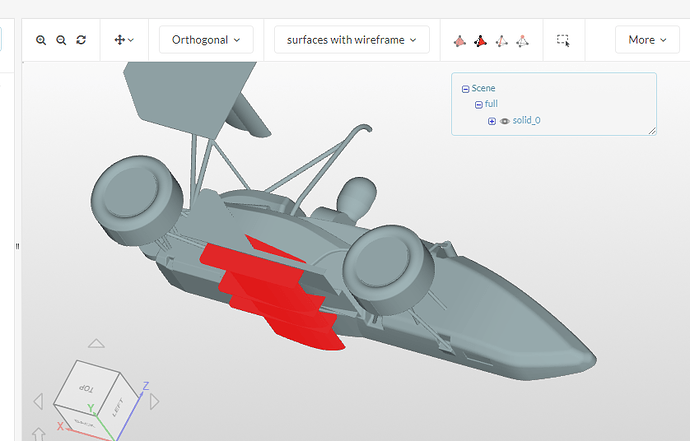Activate the volume selection mode icon
This screenshot has height=441, width=690.
click(x=459, y=41)
